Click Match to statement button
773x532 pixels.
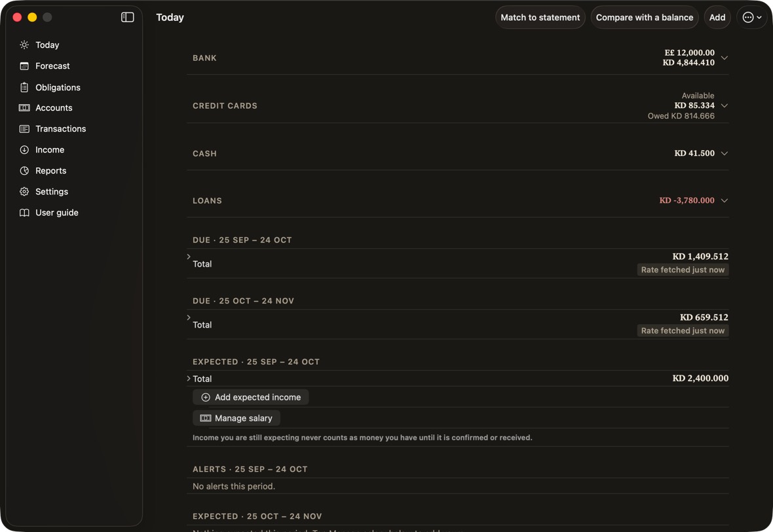pyautogui.click(x=540, y=17)
